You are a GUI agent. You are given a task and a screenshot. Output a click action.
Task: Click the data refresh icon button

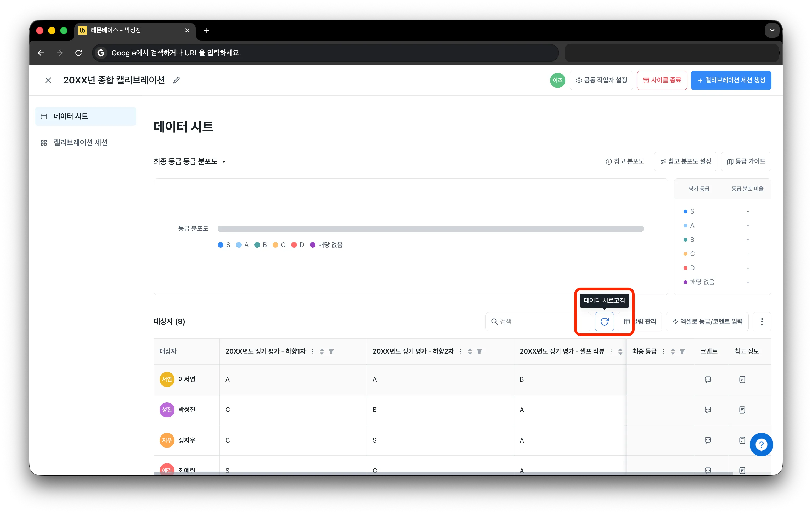604,321
